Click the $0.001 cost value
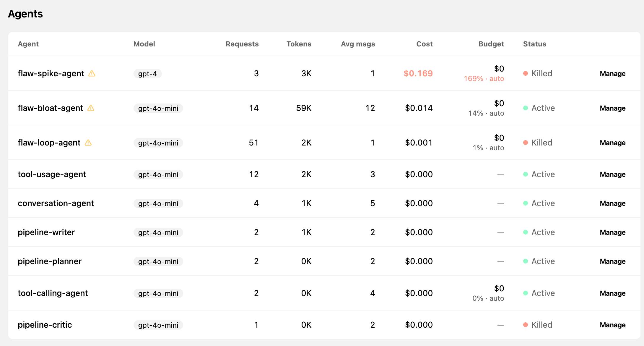The height and width of the screenshot is (346, 644). 419,143
